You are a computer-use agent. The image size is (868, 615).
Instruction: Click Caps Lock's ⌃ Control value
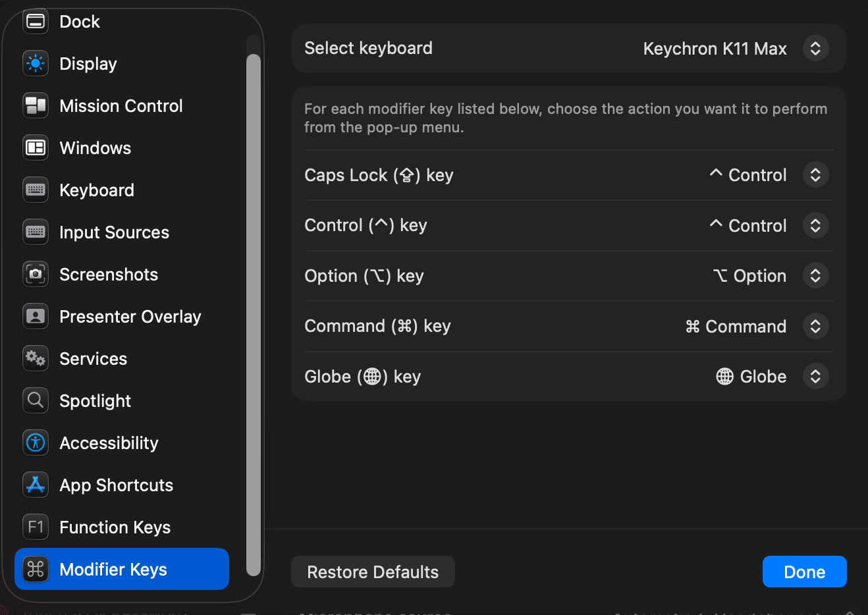tap(748, 175)
